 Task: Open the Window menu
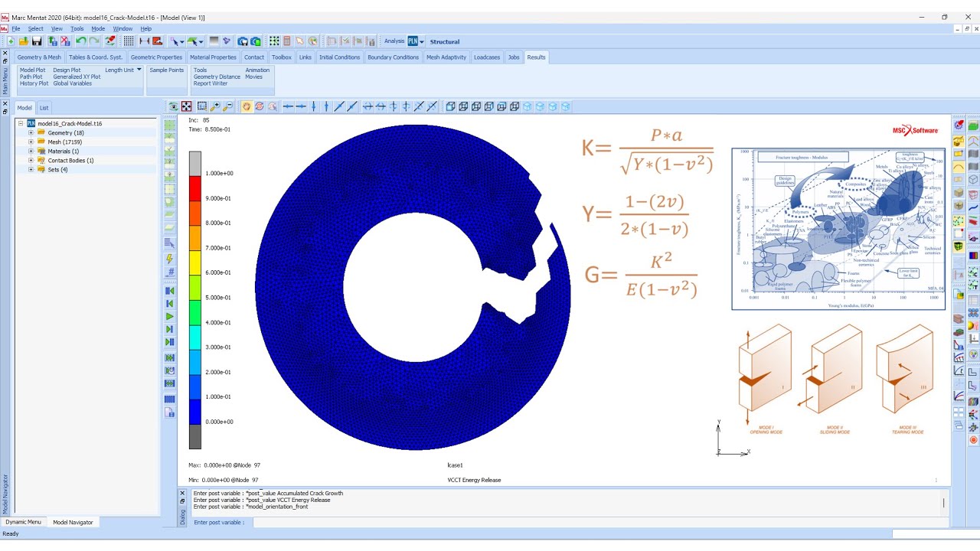122,28
